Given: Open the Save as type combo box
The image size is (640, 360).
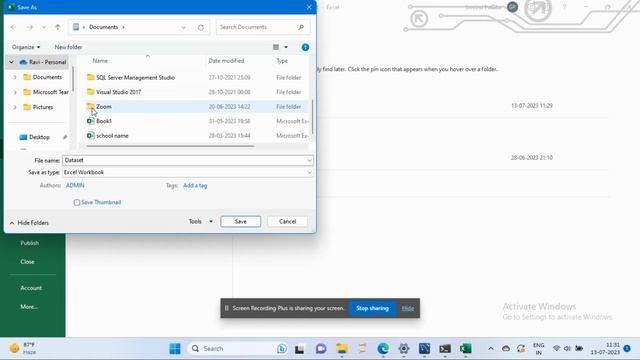Looking at the screenshot, I should click(188, 172).
